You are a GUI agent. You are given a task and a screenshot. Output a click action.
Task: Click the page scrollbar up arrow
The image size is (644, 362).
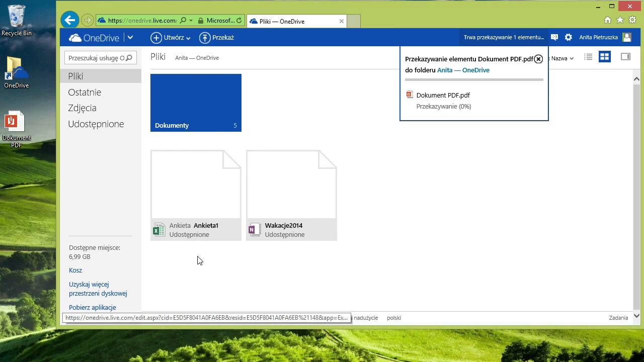click(x=636, y=79)
